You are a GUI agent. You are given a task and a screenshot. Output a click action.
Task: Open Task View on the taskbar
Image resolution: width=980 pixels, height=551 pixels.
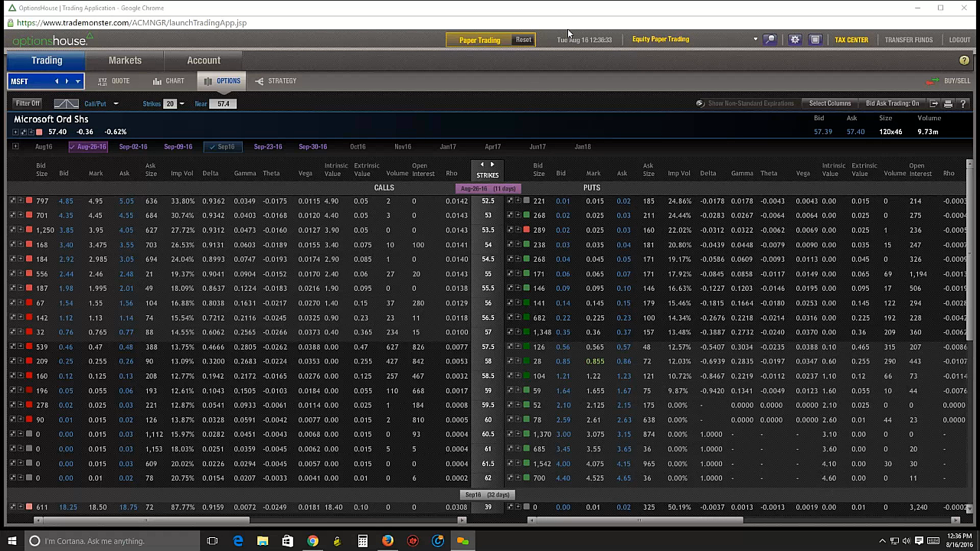click(x=212, y=541)
